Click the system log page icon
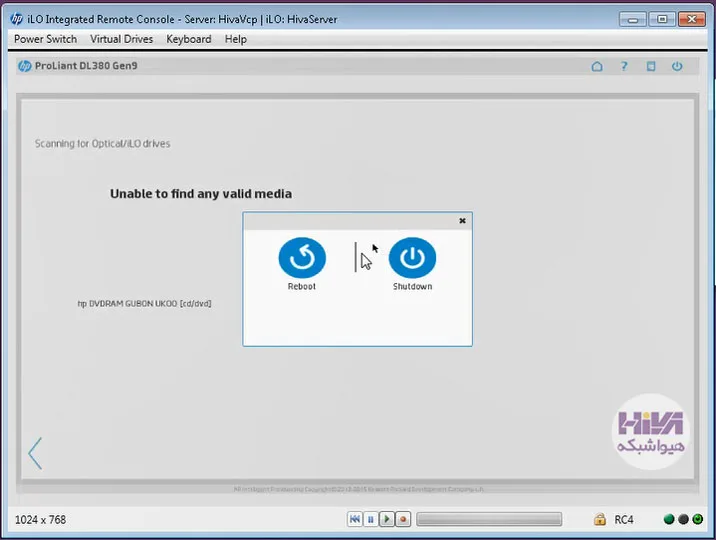 pos(651,67)
